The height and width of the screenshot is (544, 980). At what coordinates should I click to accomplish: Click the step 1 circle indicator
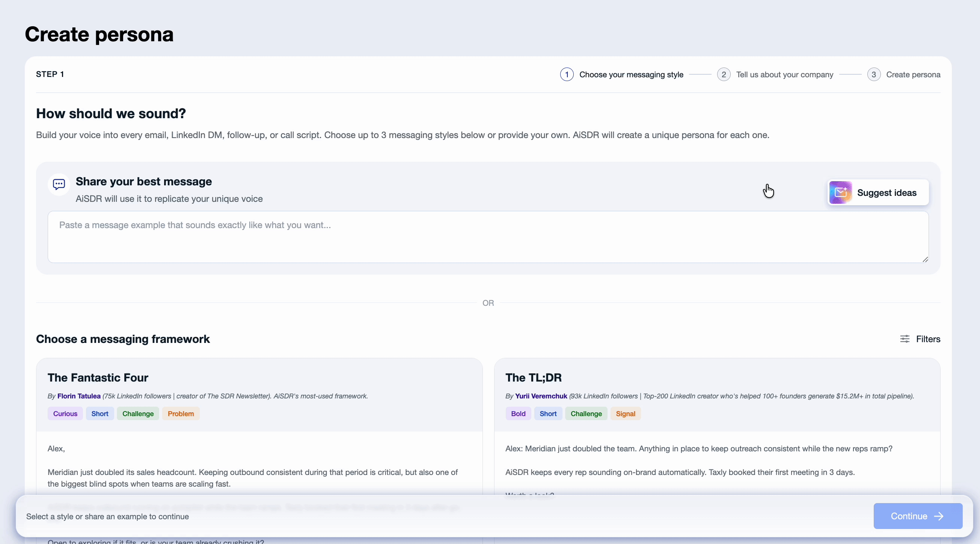point(567,75)
